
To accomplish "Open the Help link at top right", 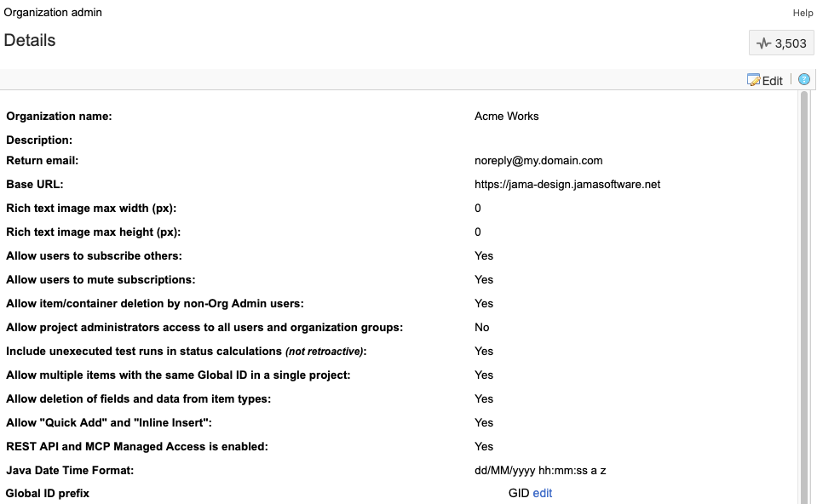I will pos(803,13).
